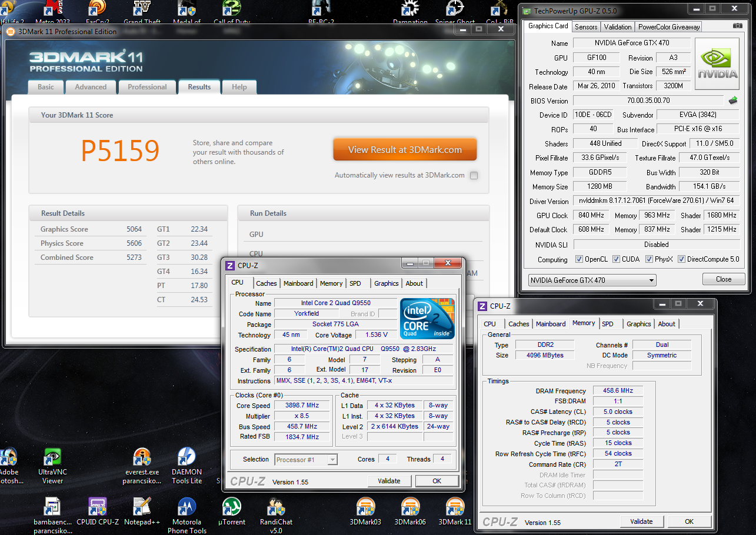The width and height of the screenshot is (756, 535).
Task: Click the GPU Name field GeForce GTX 470
Action: pos(632,43)
